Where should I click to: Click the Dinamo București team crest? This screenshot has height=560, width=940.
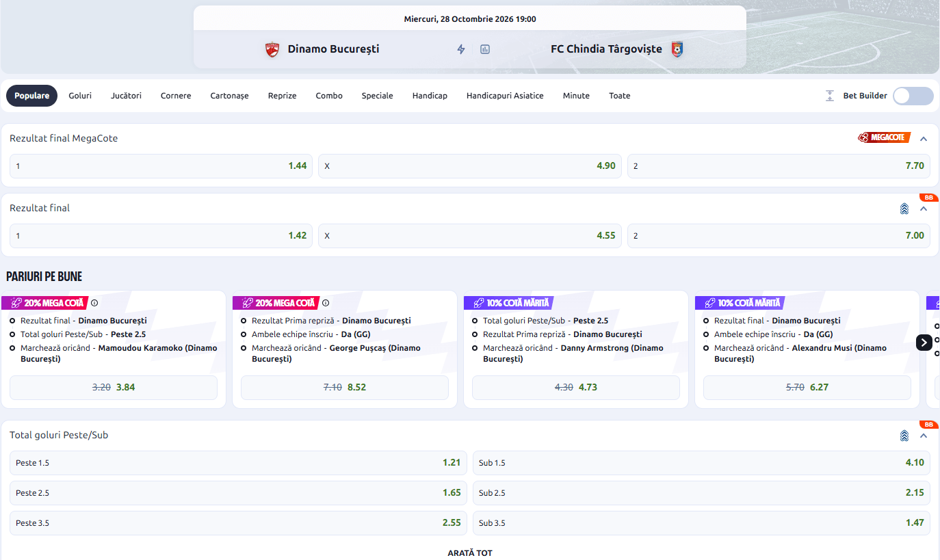(272, 49)
